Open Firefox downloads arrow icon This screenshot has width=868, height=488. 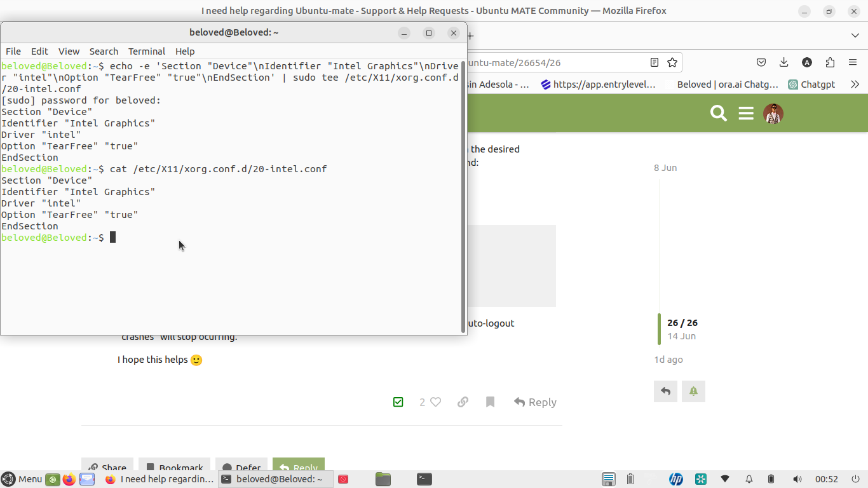pos(783,62)
